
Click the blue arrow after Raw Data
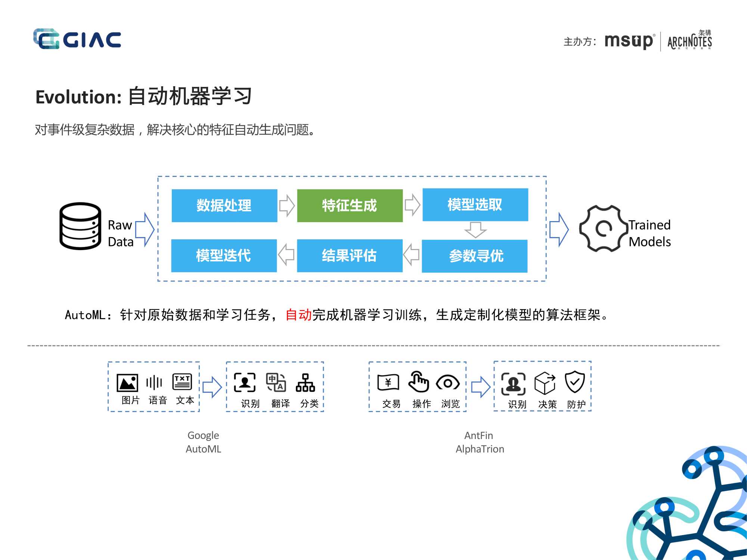click(x=145, y=230)
